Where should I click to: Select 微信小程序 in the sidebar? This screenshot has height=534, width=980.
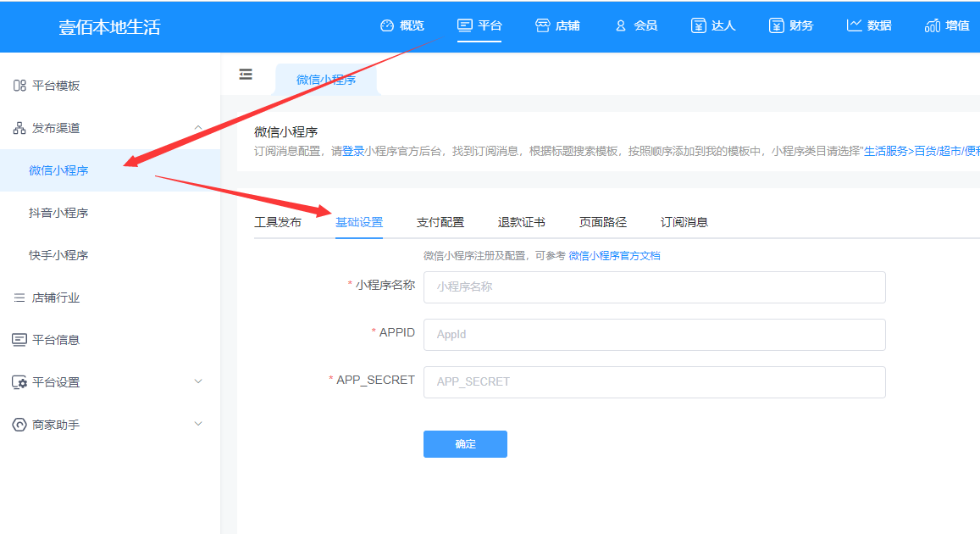pos(110,170)
